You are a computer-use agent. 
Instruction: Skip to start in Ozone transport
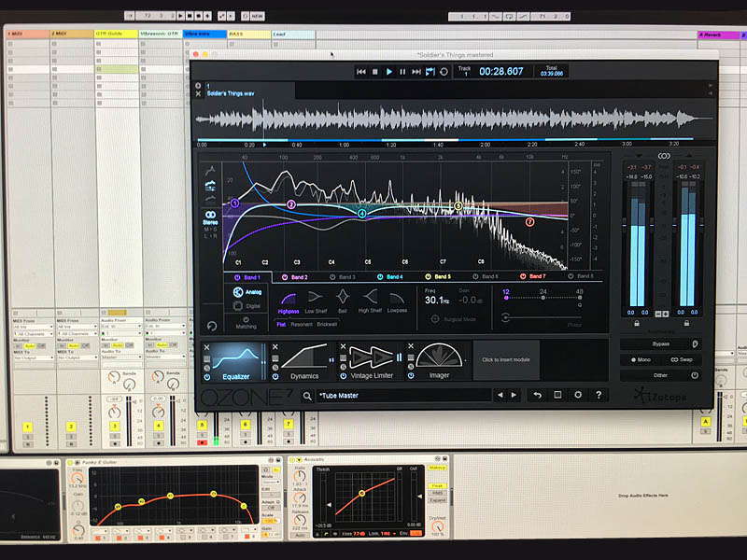(361, 72)
